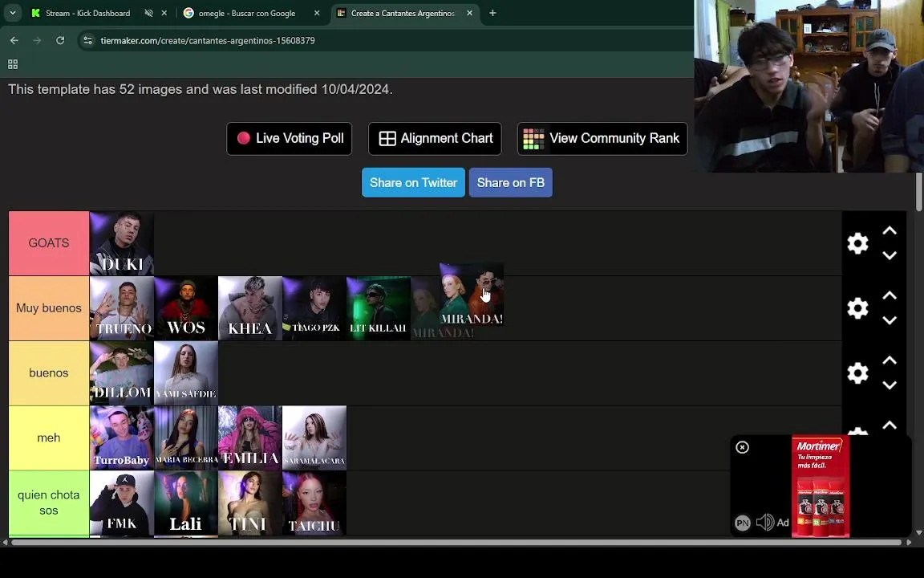Click the scroll-down arrow on vertical scrollbar
The width and height of the screenshot is (924, 578).
pos(919,532)
